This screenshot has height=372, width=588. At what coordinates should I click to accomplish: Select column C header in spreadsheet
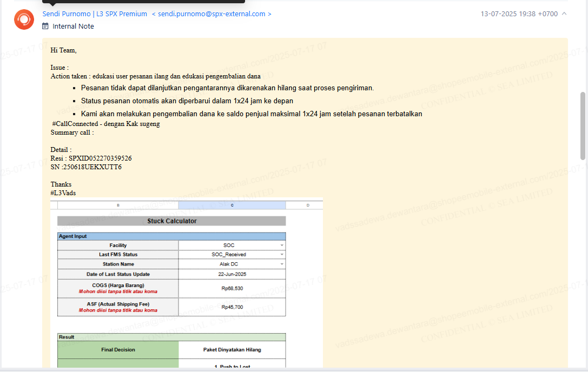click(x=232, y=205)
